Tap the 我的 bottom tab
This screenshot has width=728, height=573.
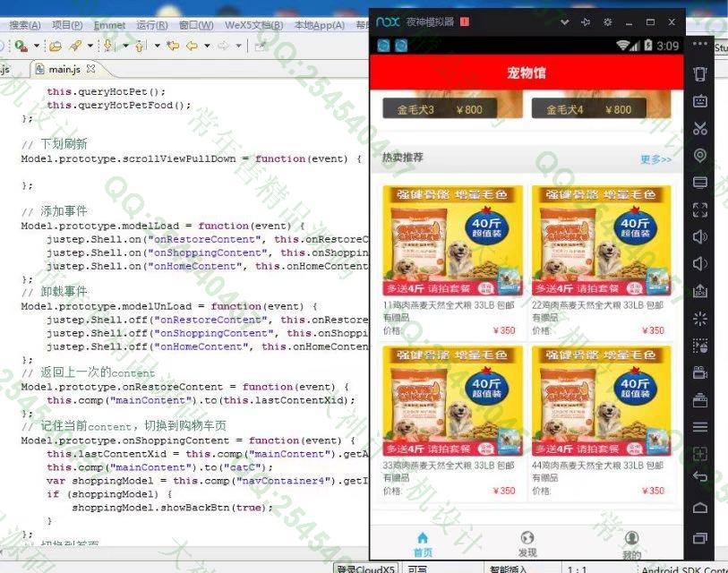pyautogui.click(x=631, y=545)
